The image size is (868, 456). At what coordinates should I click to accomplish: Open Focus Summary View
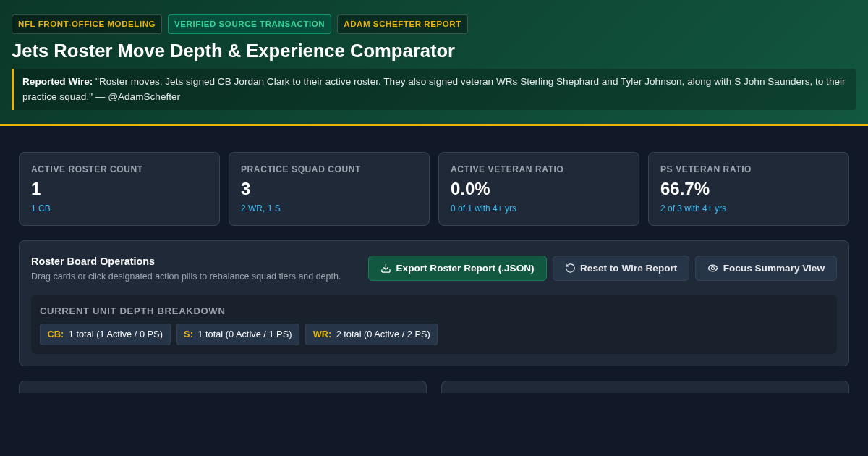click(766, 269)
